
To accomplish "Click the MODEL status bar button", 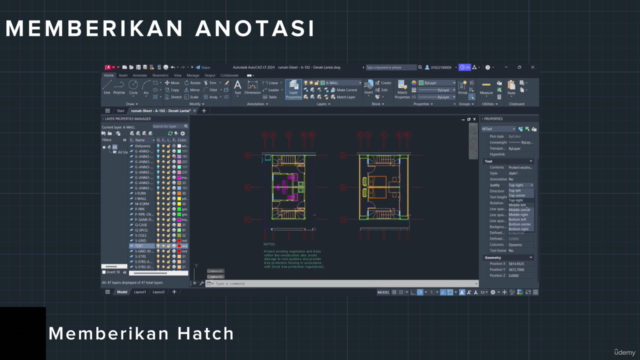I will 383,292.
